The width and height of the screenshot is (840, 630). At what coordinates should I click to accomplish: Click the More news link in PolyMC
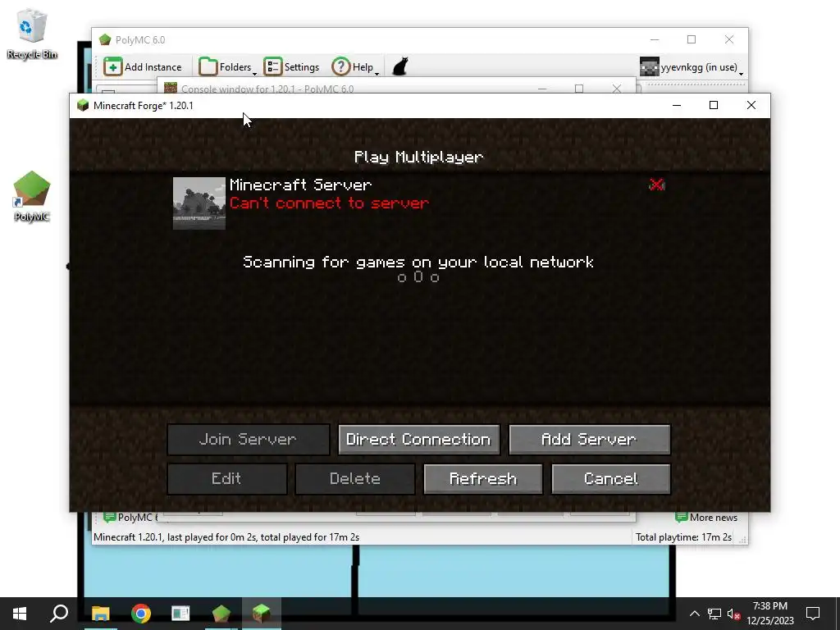[x=706, y=518]
